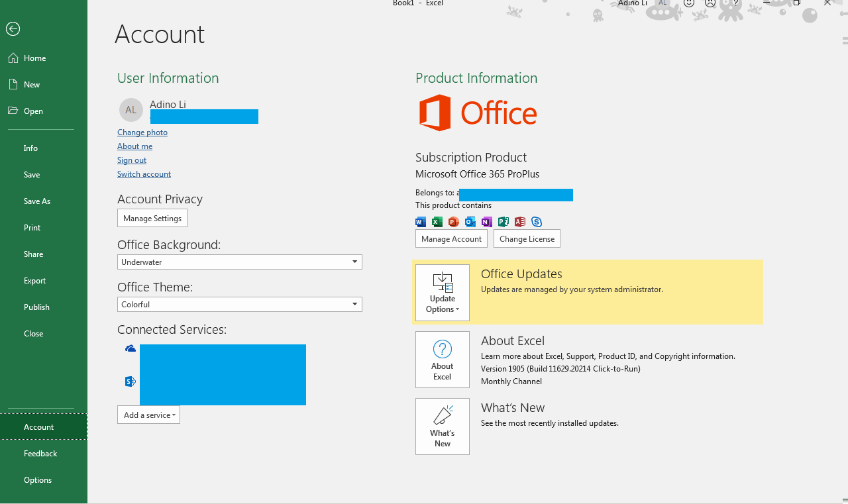The image size is (848, 504).
Task: Click the title bar account avatar AL
Action: coord(662,3)
